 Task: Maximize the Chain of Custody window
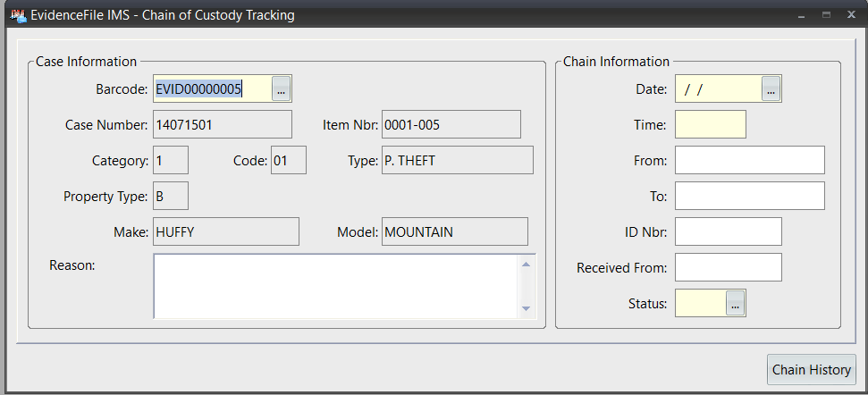(x=826, y=15)
